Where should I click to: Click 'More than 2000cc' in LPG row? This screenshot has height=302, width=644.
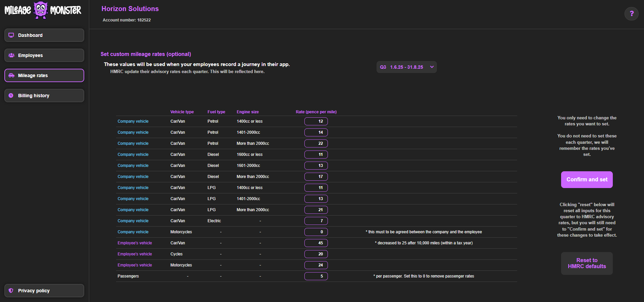253,210
